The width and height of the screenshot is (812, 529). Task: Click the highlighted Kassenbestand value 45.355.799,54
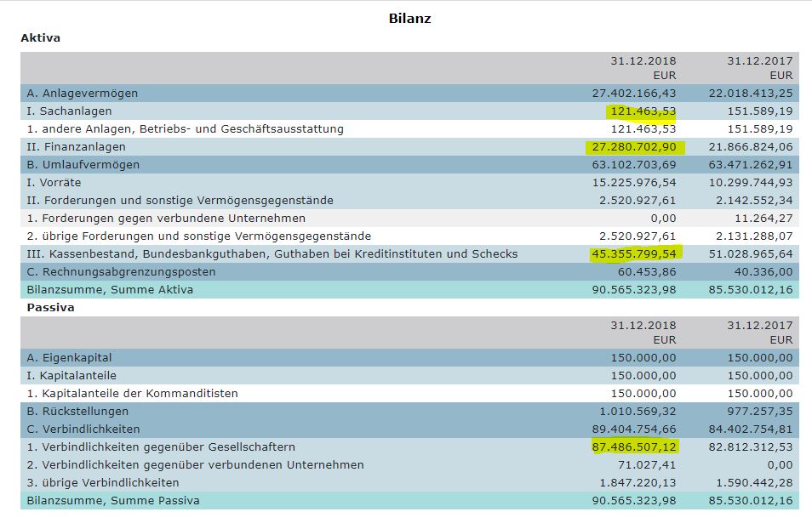[x=633, y=254]
